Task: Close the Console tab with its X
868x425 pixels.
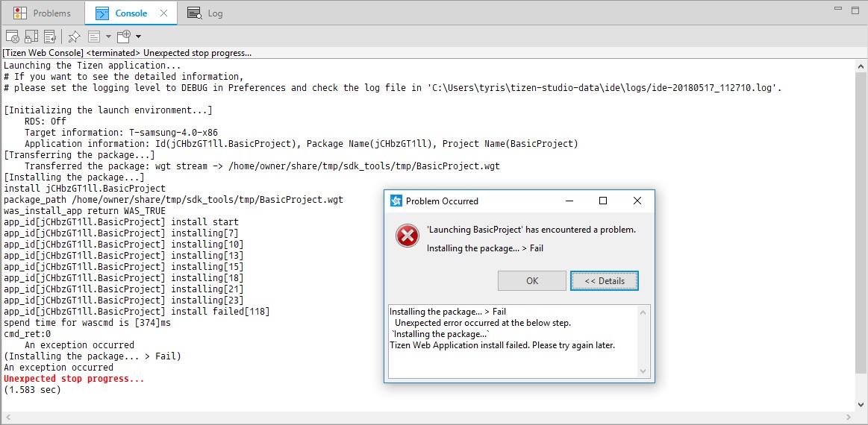Action: click(x=162, y=13)
